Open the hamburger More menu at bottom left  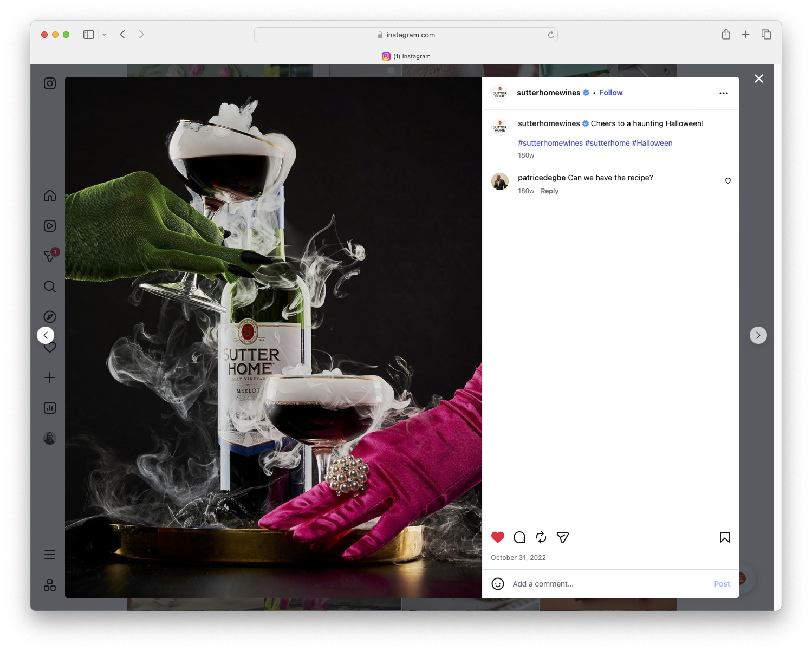click(x=49, y=554)
